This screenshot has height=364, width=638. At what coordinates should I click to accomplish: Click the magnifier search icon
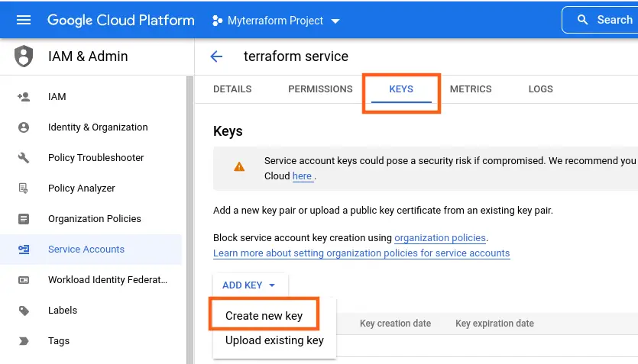coord(583,20)
